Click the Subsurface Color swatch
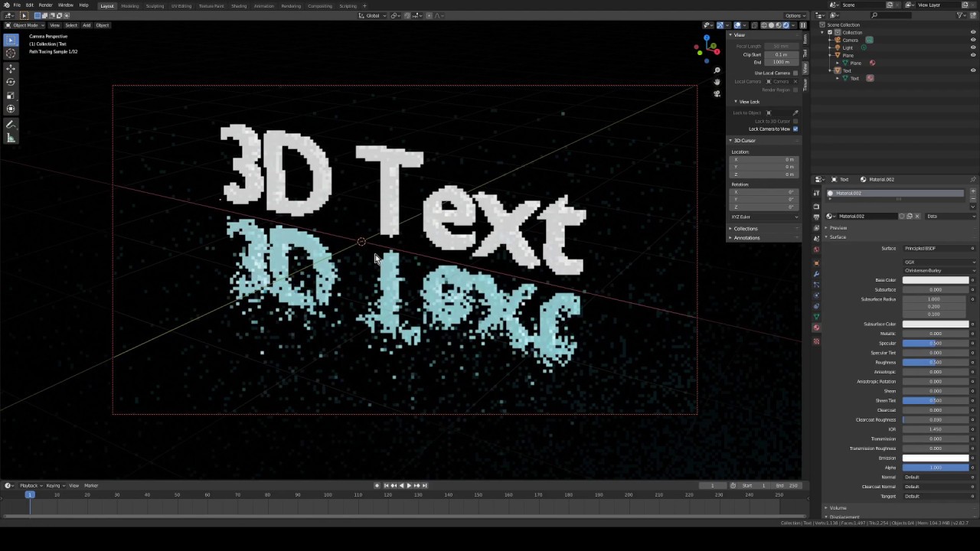Viewport: 980px width, 551px height. tap(936, 324)
